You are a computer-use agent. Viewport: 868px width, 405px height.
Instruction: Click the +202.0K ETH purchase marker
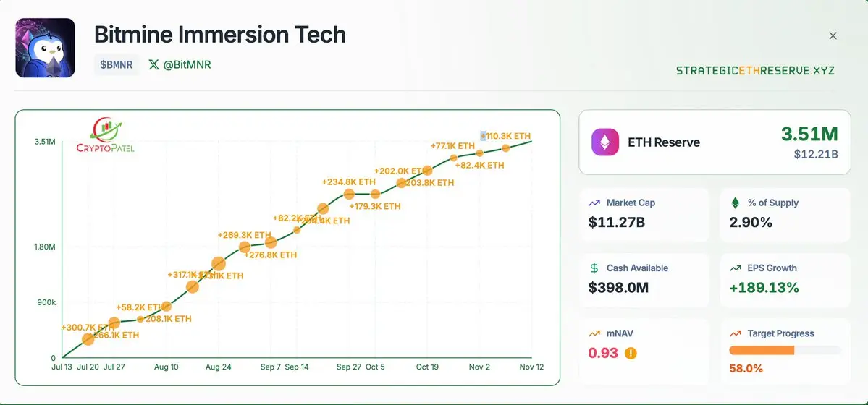pyautogui.click(x=427, y=171)
